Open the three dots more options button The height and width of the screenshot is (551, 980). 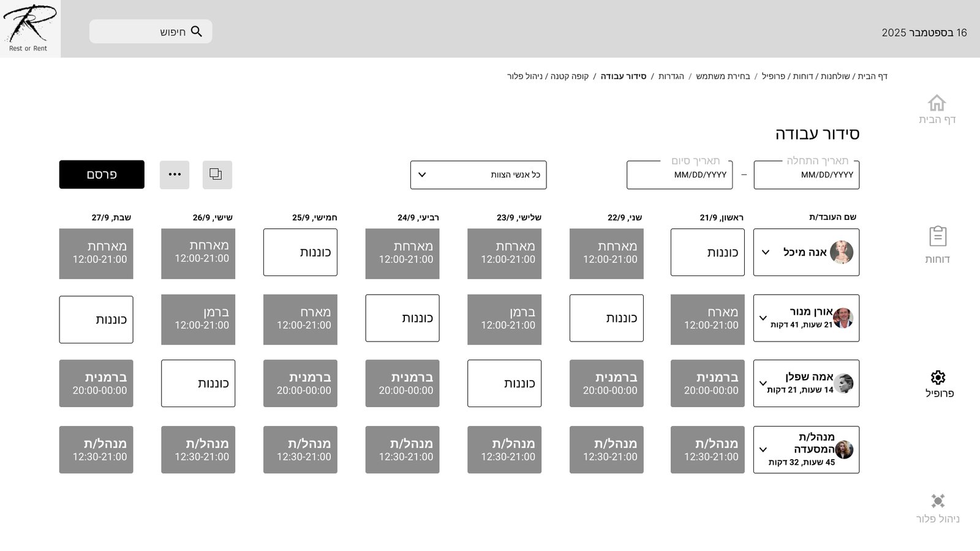175,175
